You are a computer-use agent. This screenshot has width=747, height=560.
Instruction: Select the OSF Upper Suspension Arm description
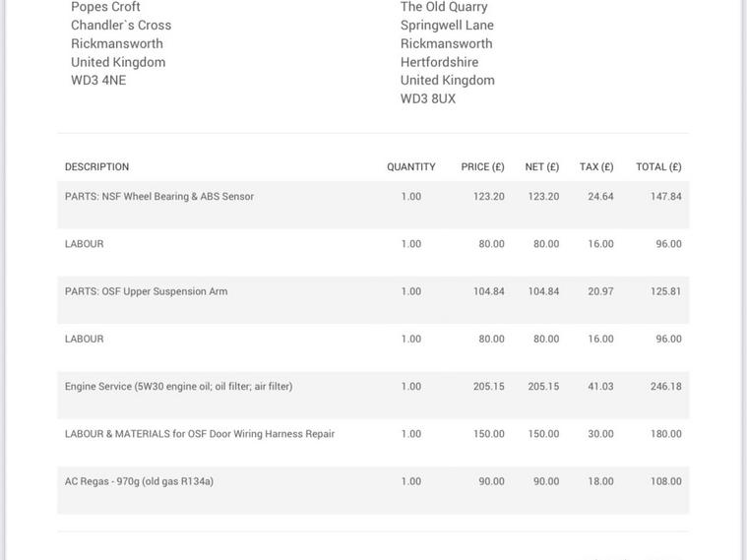point(147,291)
